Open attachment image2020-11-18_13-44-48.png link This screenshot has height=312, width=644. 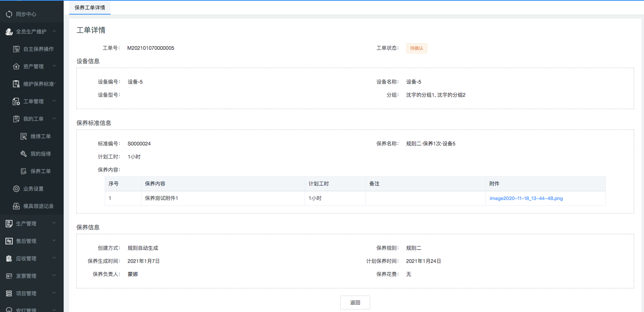point(526,198)
